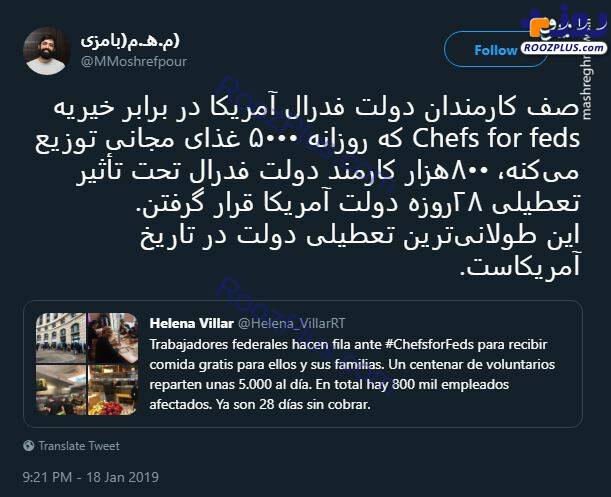
Task: Click the orange Roozplus logo icon
Action: [539, 27]
